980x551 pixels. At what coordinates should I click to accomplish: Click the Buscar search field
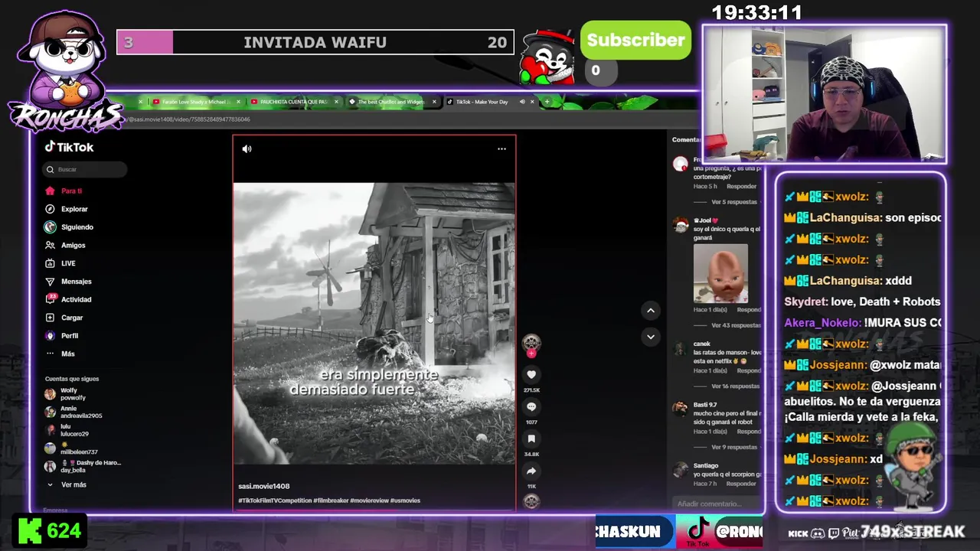click(x=85, y=169)
